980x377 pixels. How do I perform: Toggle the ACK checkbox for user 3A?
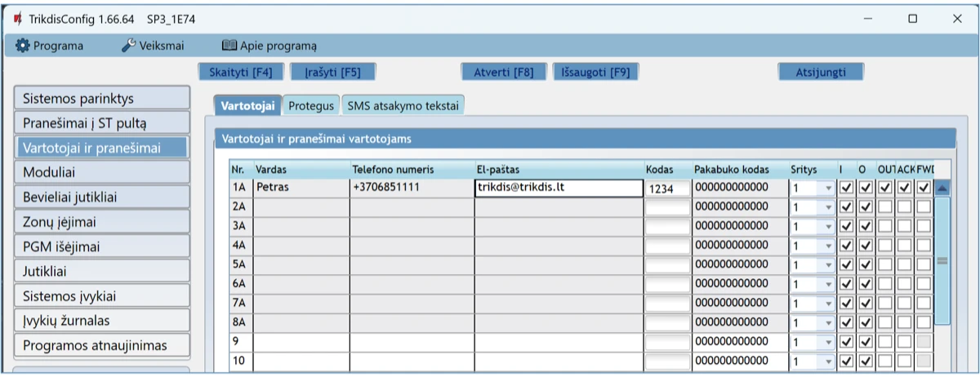tap(905, 227)
